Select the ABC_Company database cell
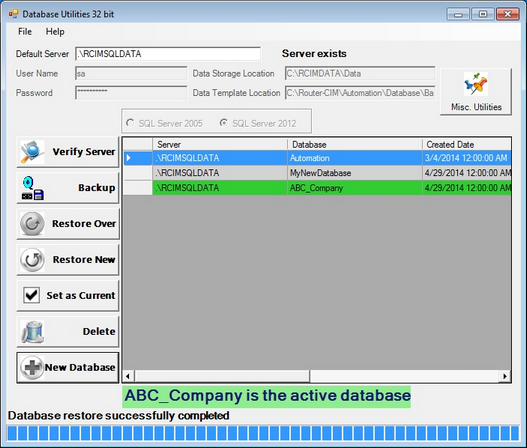Screen dimensions: 527x448 tap(355, 188)
